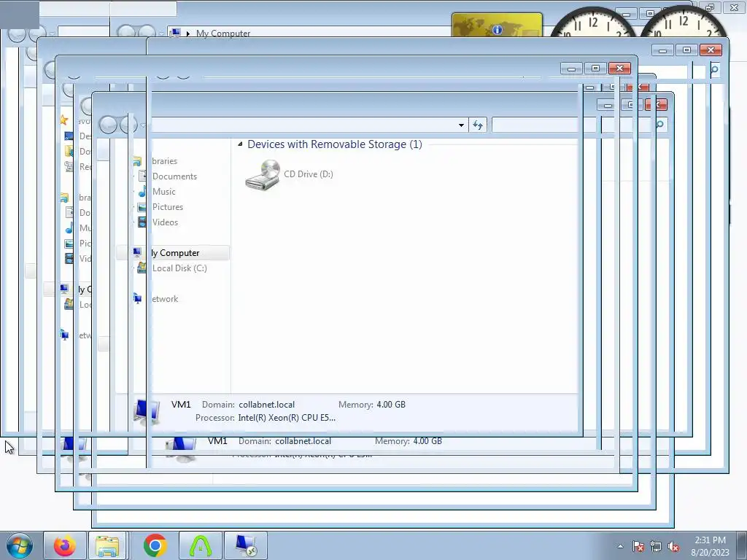Select Pictures in the navigation pane

point(168,206)
